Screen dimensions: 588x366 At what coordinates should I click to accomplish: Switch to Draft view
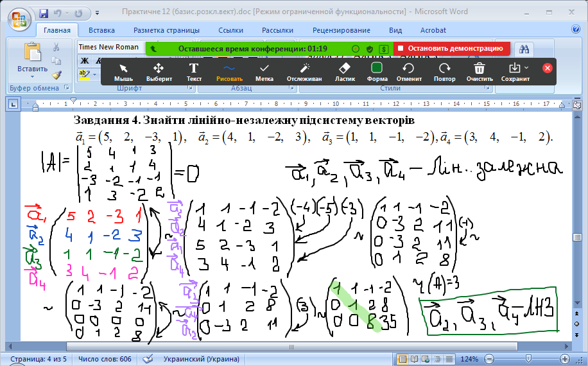pyautogui.click(x=449, y=359)
